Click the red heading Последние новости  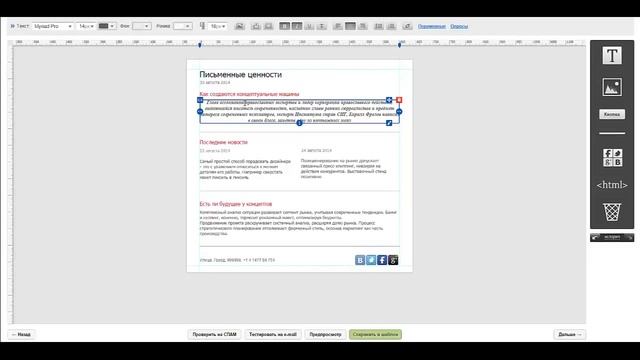(x=223, y=142)
